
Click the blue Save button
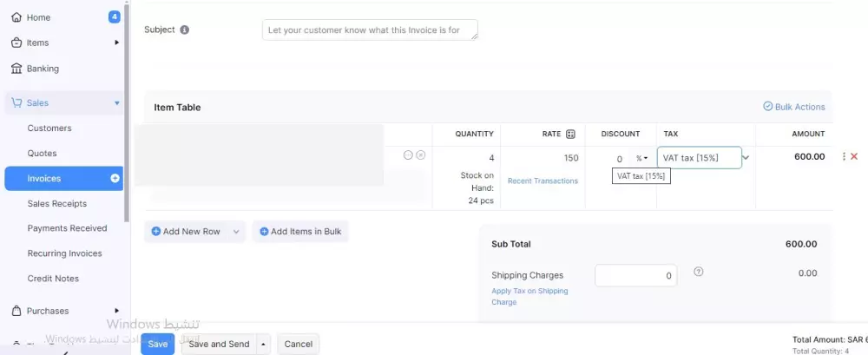pos(157,344)
